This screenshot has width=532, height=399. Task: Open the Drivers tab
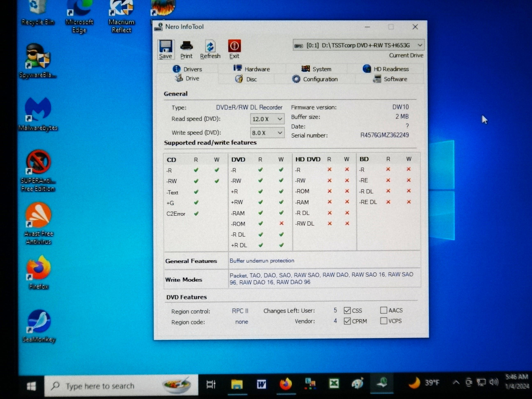point(188,69)
